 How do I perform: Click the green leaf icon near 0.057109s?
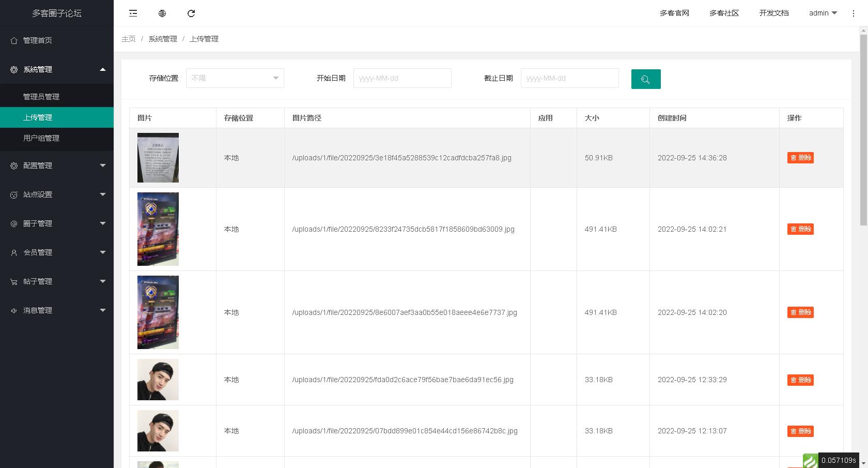[x=811, y=459]
